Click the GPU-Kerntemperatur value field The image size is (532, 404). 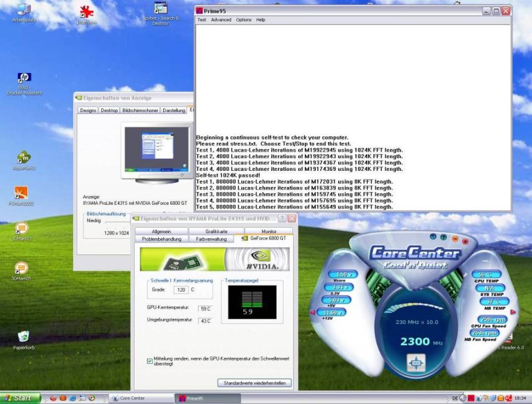[206, 309]
